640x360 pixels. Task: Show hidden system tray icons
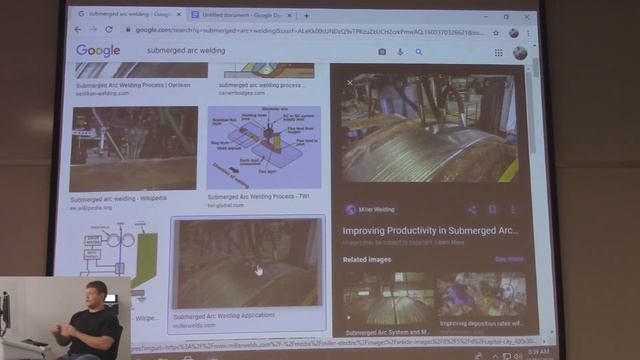495,357
